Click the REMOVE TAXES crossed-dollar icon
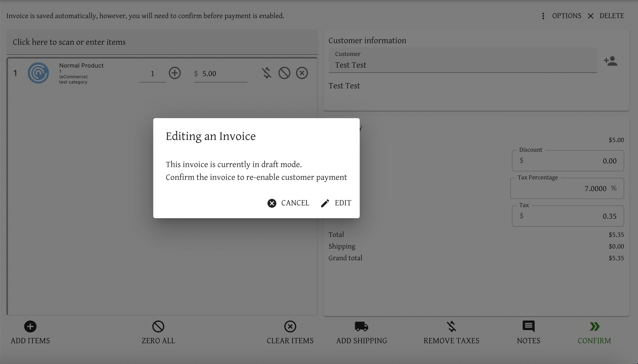 tap(451, 326)
